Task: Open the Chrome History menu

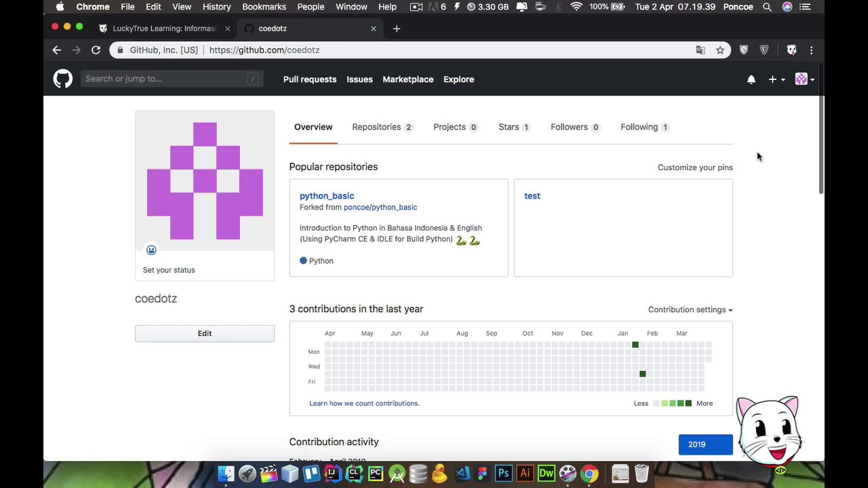Action: coord(216,7)
